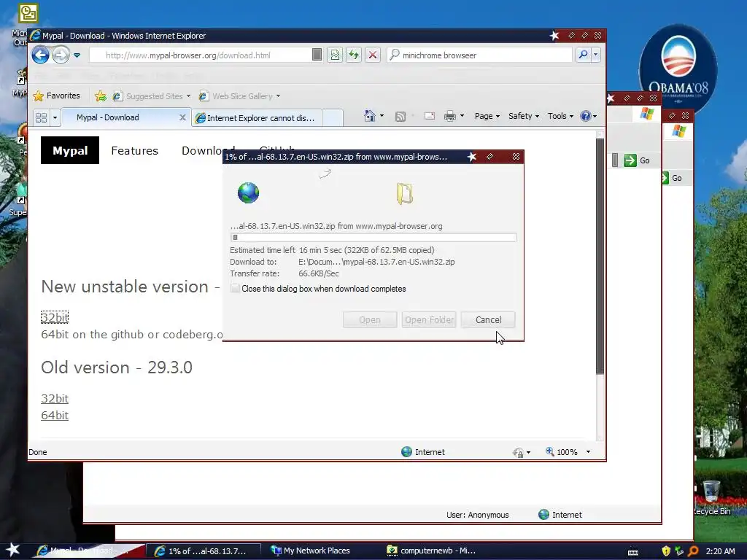Screen dimensions: 747x560
Task: Cancel the file download
Action: click(x=488, y=320)
